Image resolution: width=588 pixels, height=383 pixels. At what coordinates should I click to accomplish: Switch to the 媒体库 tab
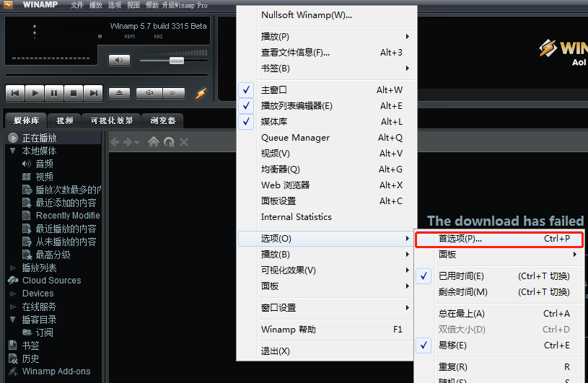pyautogui.click(x=26, y=120)
